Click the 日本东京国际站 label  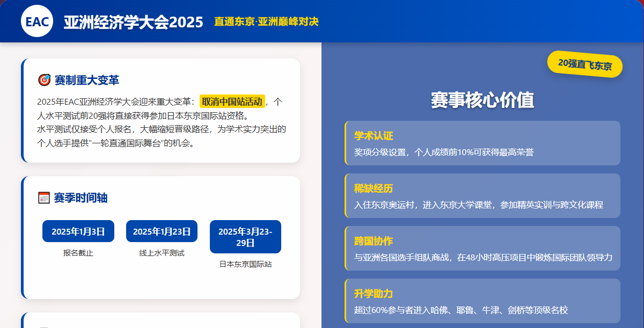coord(245,264)
